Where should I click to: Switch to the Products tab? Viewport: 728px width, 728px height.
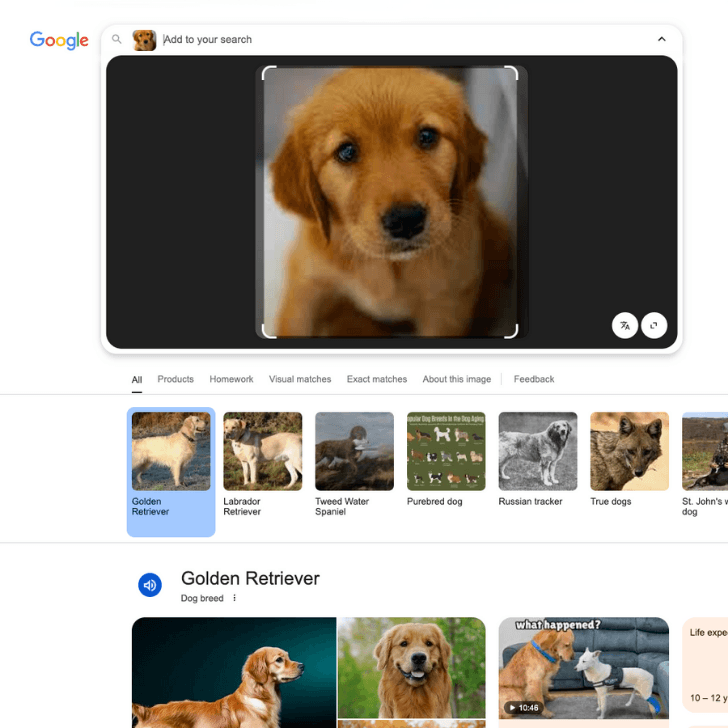[x=176, y=379]
